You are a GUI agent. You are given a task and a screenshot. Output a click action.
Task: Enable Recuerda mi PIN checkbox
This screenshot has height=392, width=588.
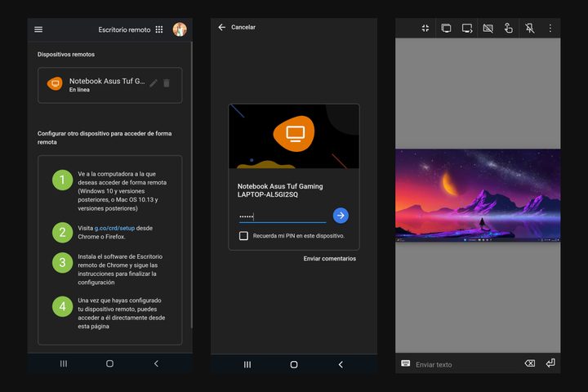243,236
